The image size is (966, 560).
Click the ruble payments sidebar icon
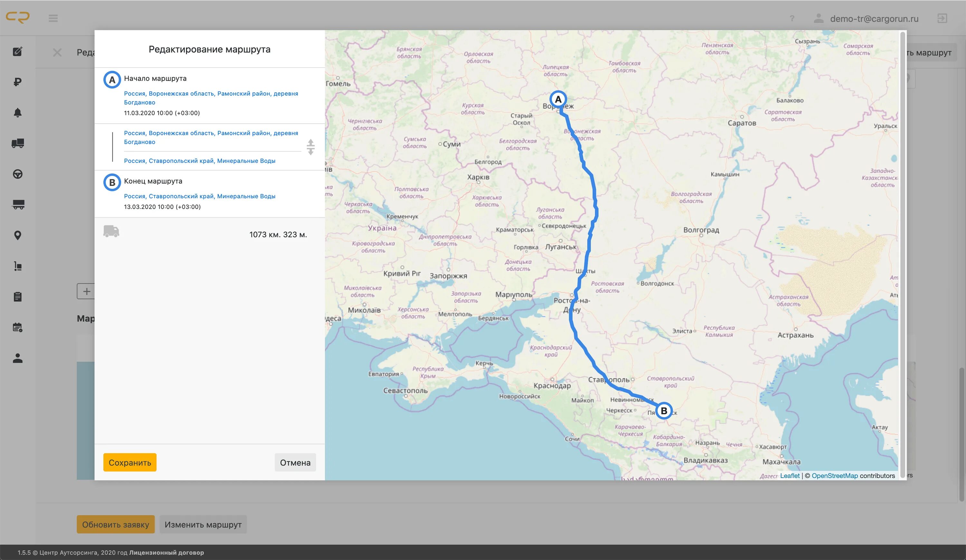point(18,82)
